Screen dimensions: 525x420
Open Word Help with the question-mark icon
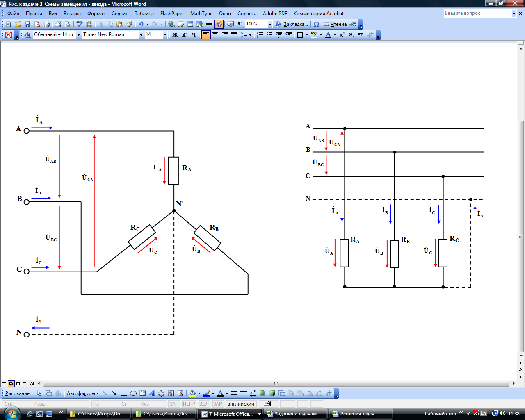pyautogui.click(x=278, y=24)
